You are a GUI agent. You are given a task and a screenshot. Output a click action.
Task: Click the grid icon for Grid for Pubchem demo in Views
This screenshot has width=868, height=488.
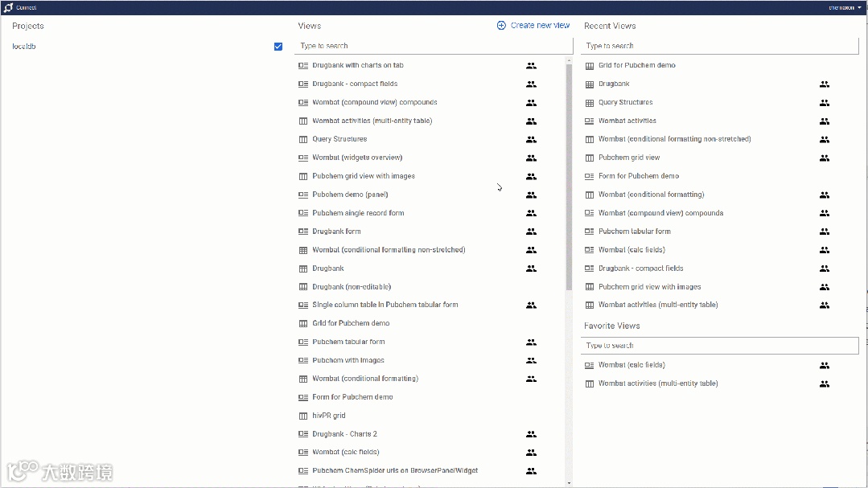(302, 323)
